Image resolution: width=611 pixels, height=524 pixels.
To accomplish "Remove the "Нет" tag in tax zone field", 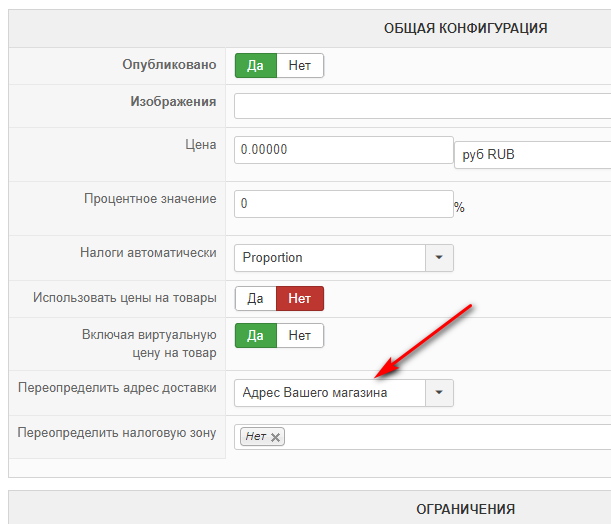I will click(276, 437).
